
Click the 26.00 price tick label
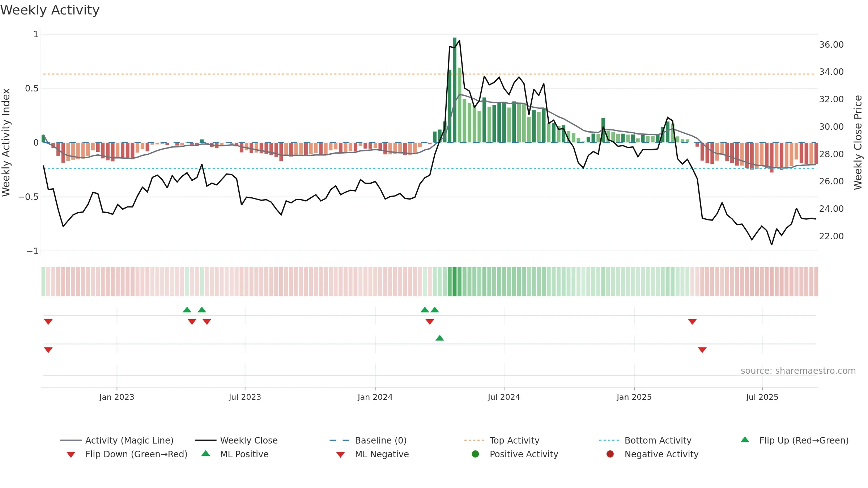831,181
